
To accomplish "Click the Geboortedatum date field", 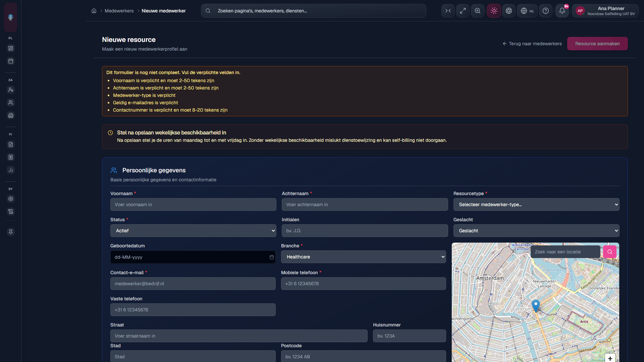I will point(193,257).
